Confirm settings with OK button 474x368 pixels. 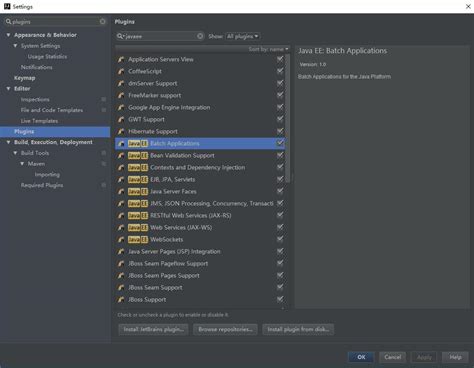pos(361,357)
